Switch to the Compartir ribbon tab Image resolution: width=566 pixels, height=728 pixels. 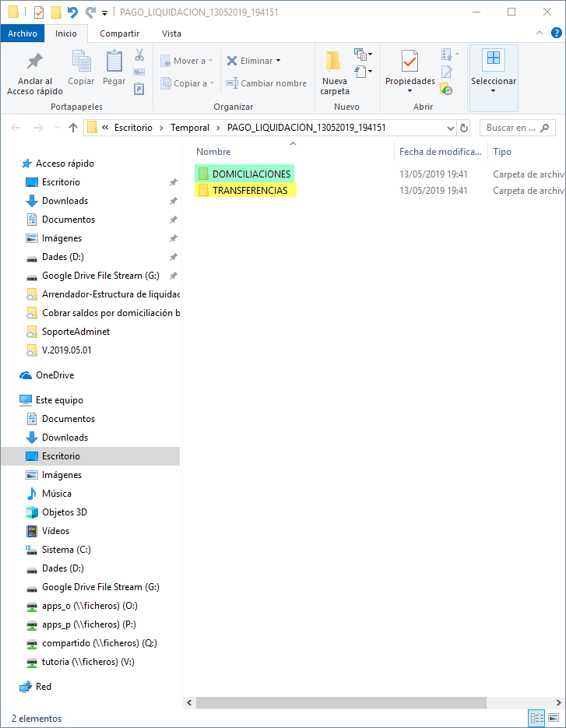119,33
